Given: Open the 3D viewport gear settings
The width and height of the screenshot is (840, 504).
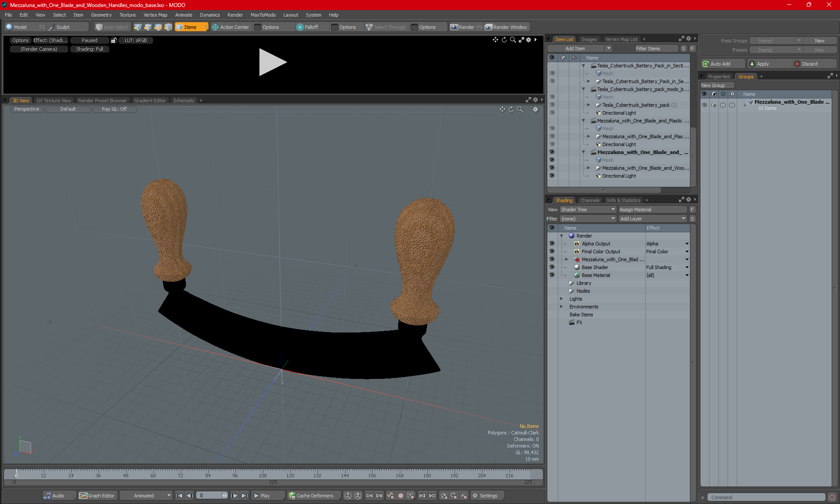Looking at the screenshot, I should coord(535,109).
